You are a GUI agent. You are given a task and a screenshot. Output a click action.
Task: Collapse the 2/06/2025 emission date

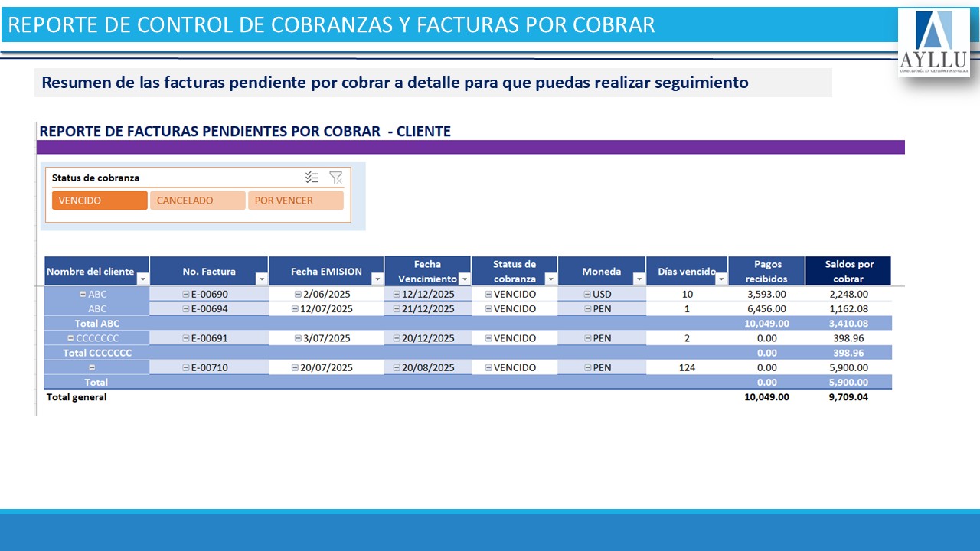pyautogui.click(x=298, y=294)
